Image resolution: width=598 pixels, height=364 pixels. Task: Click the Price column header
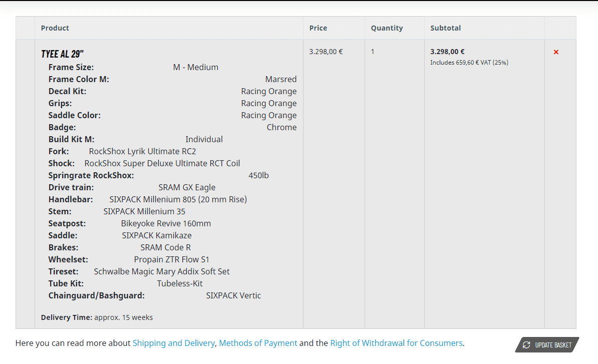click(x=318, y=28)
